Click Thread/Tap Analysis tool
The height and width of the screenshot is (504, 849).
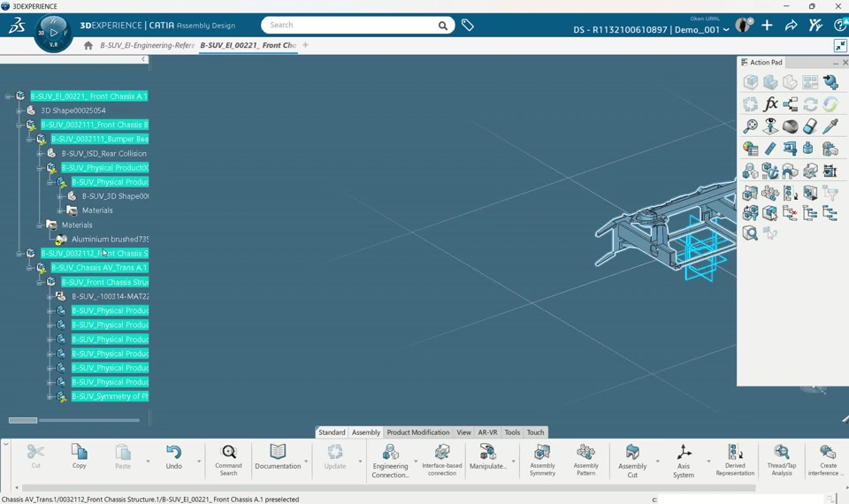point(781,460)
